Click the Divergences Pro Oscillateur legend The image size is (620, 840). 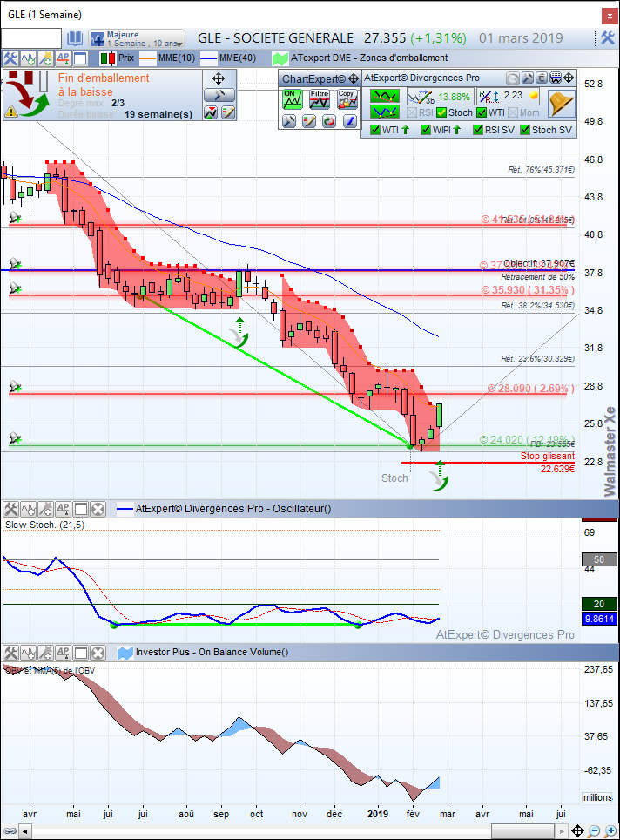[225, 509]
